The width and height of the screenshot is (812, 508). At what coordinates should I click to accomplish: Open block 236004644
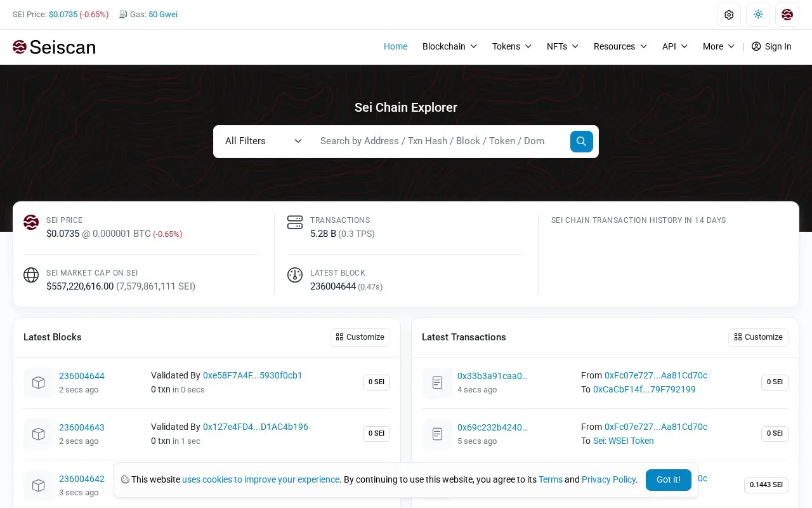point(82,376)
